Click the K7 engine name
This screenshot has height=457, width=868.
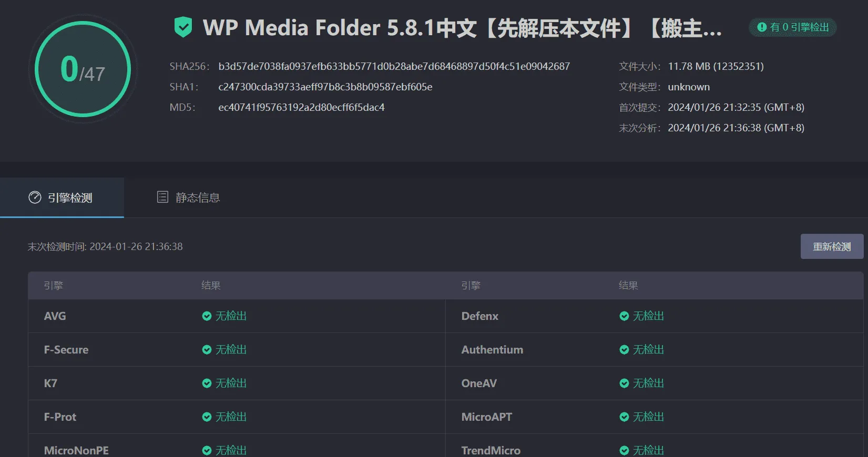(50, 383)
